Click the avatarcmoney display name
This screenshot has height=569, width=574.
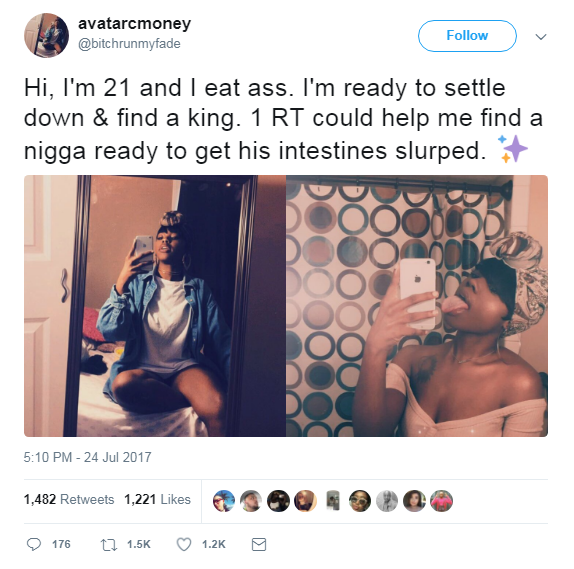point(134,23)
